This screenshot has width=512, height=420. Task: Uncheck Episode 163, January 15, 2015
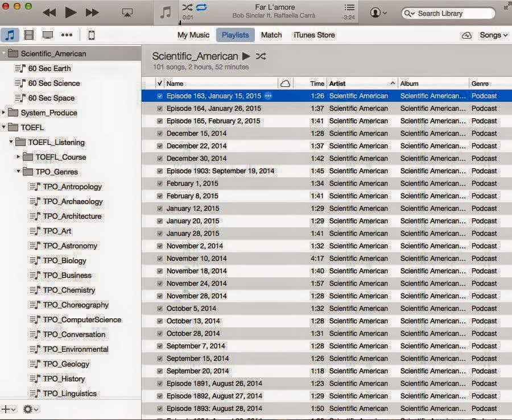click(160, 96)
